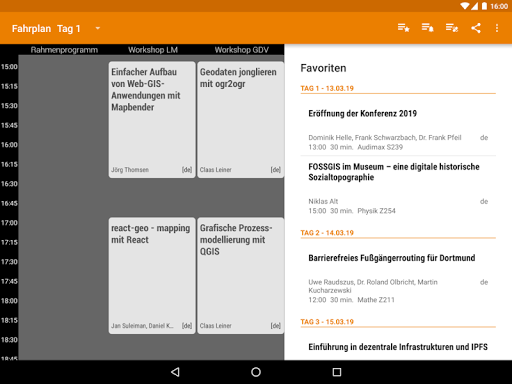Tap speaker Niklas Alt in favorites

coord(323,201)
